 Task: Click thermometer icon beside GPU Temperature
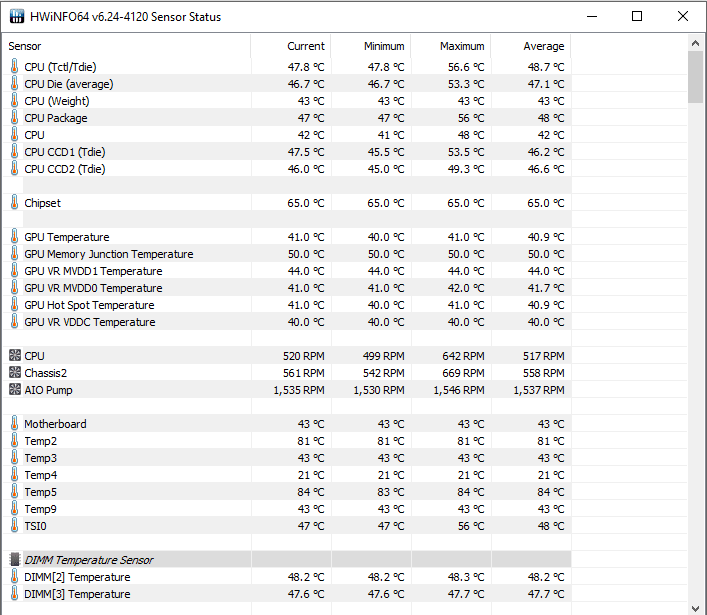(14, 237)
